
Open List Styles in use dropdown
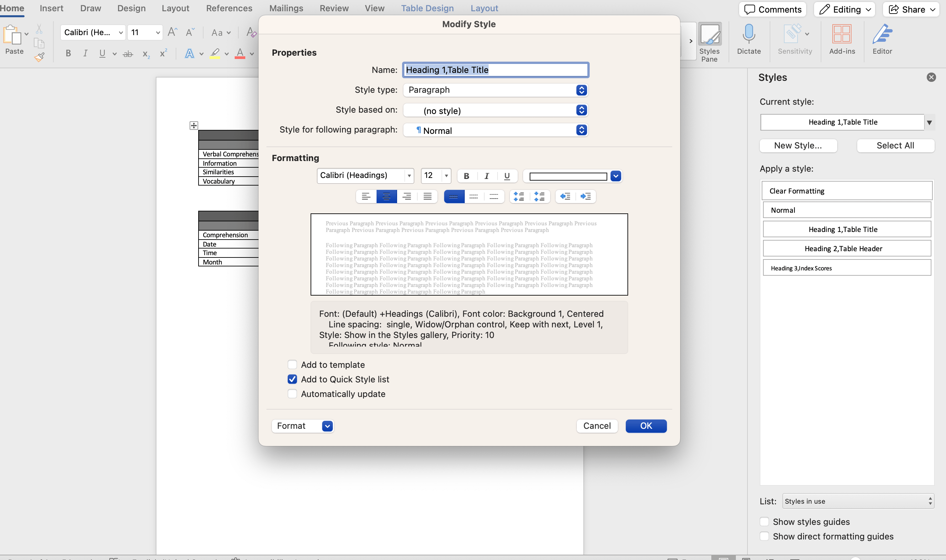pyautogui.click(x=858, y=501)
